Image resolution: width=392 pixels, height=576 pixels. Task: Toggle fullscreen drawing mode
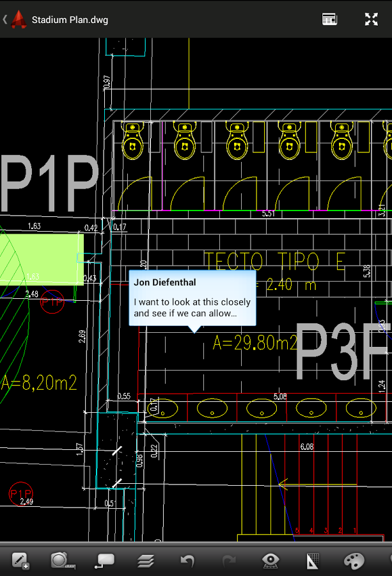371,19
